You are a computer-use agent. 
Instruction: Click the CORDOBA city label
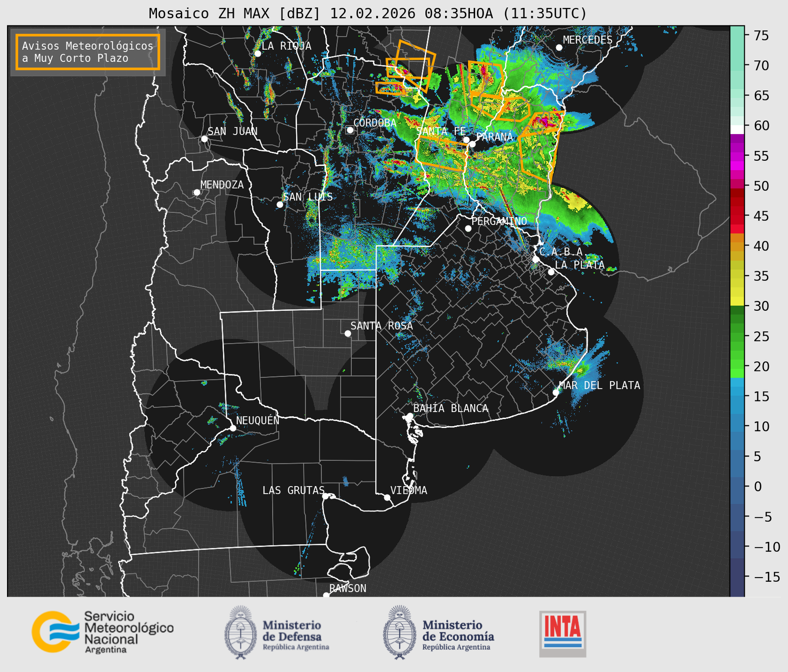click(x=375, y=123)
